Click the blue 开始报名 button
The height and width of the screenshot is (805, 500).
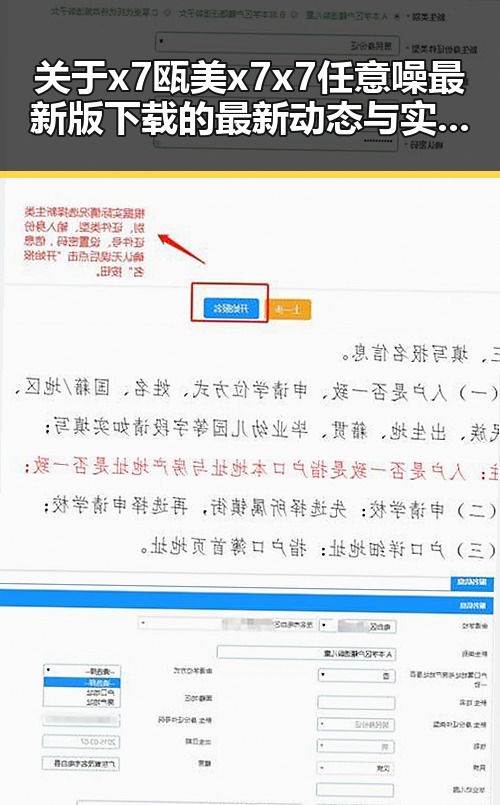click(x=231, y=309)
